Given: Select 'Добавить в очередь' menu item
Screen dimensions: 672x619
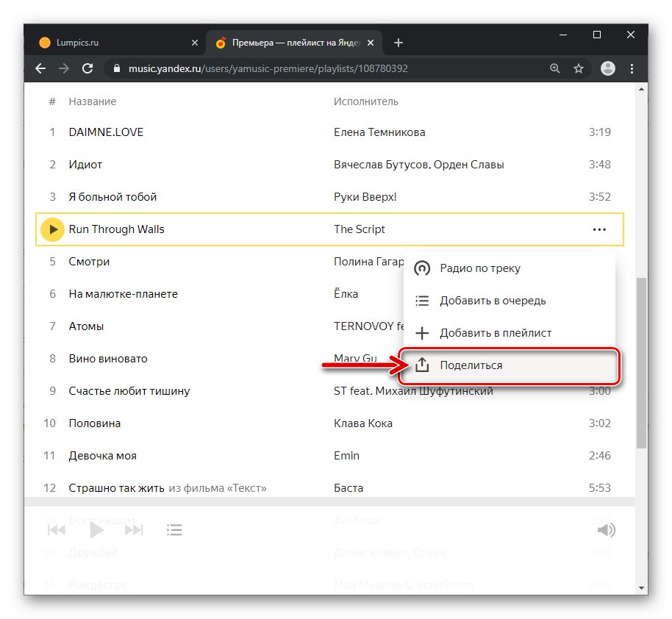Looking at the screenshot, I should tap(493, 301).
